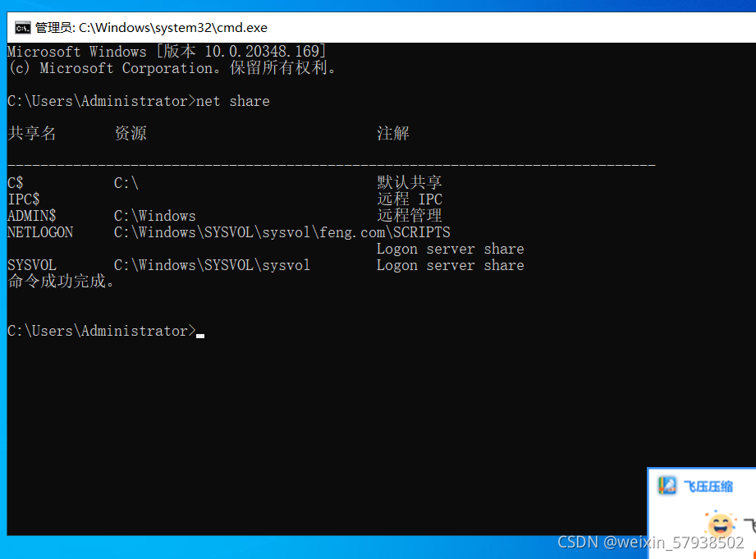Click the '注解' column header
Screen dimensions: 756x559
393,133
